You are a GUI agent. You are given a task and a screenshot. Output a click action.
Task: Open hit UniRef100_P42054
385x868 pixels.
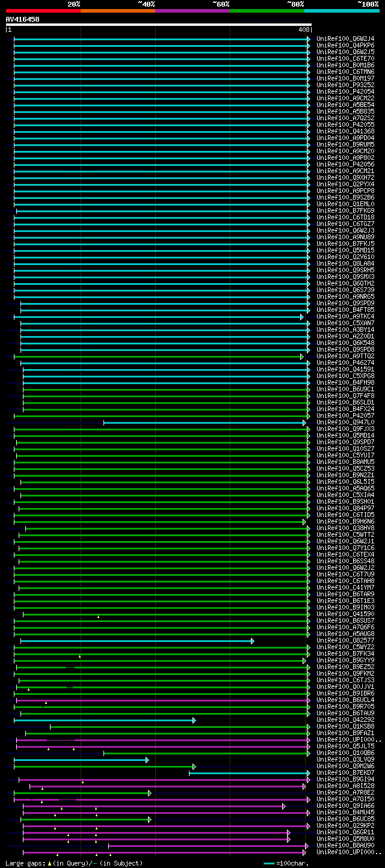(x=345, y=92)
